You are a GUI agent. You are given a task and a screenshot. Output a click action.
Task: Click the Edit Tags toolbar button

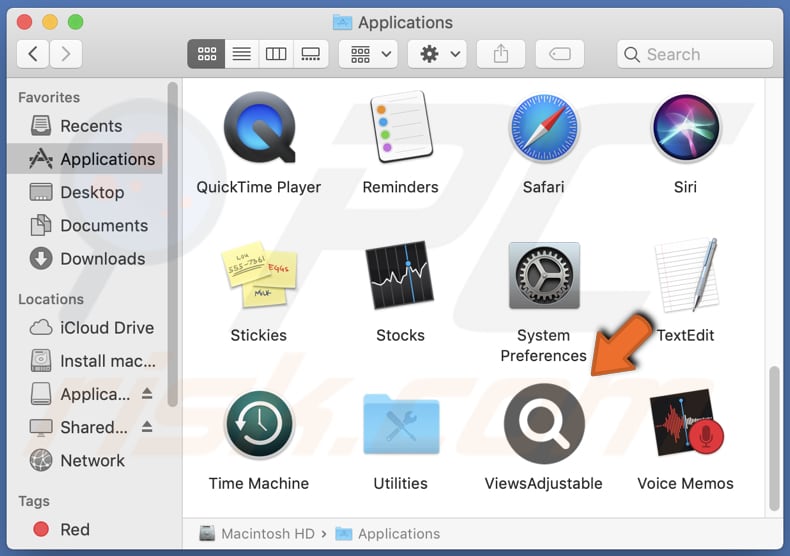[560, 54]
